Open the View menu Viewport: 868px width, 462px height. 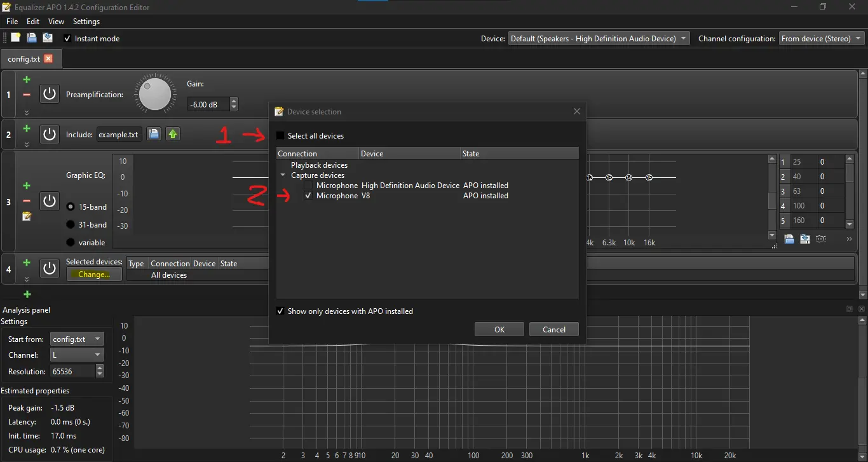click(x=56, y=22)
